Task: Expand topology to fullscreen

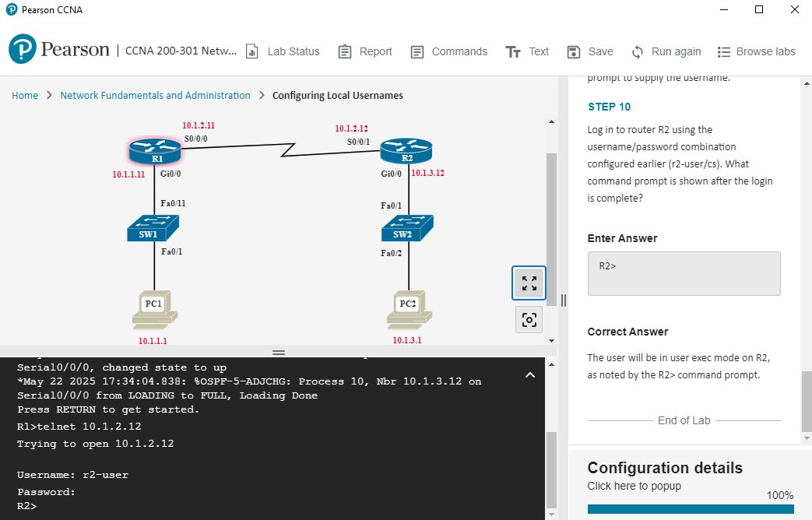Action: (529, 283)
